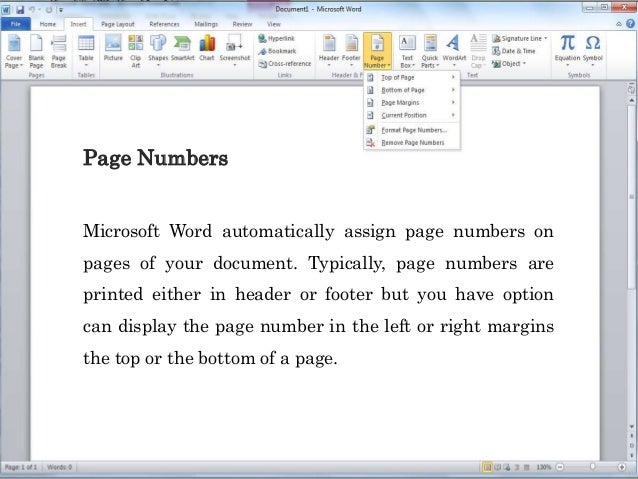Insert a Text Box
Image resolution: width=638 pixels, height=479 pixels.
click(x=407, y=52)
